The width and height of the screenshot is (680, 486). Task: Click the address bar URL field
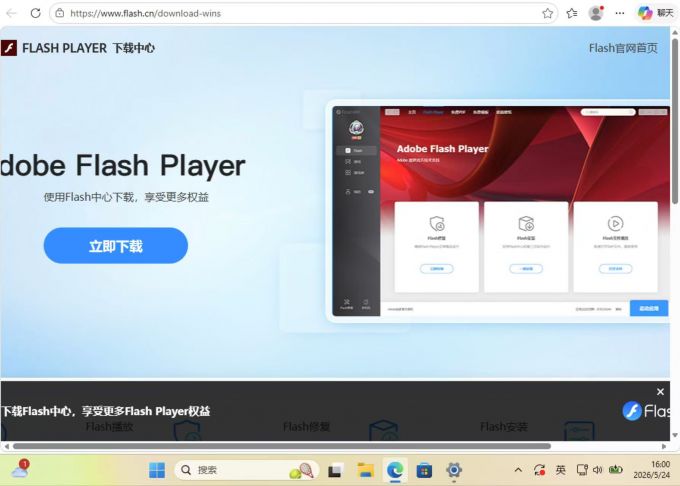[304, 13]
